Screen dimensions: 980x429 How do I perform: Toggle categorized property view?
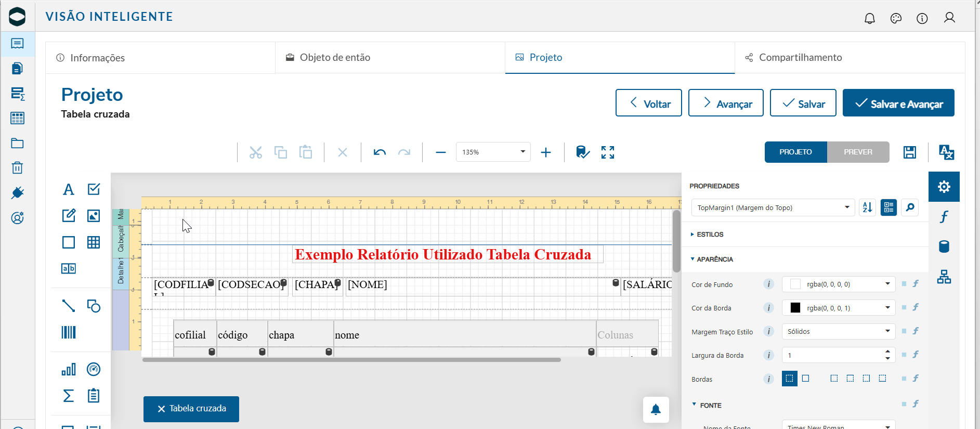pos(889,207)
